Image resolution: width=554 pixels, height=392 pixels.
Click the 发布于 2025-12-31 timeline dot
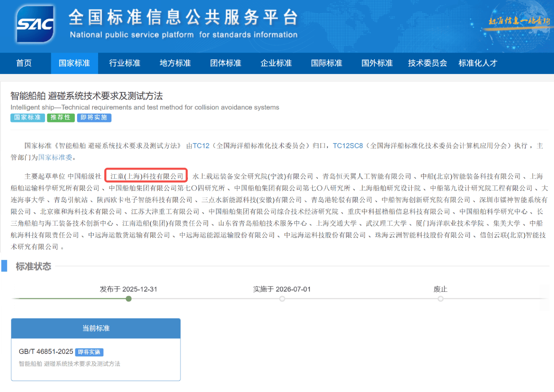pyautogui.click(x=128, y=299)
